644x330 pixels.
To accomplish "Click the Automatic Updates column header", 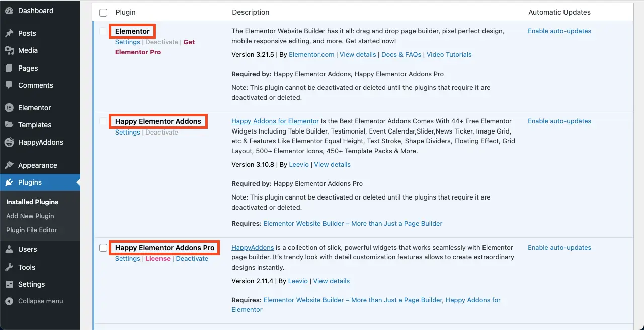I will click(x=559, y=12).
